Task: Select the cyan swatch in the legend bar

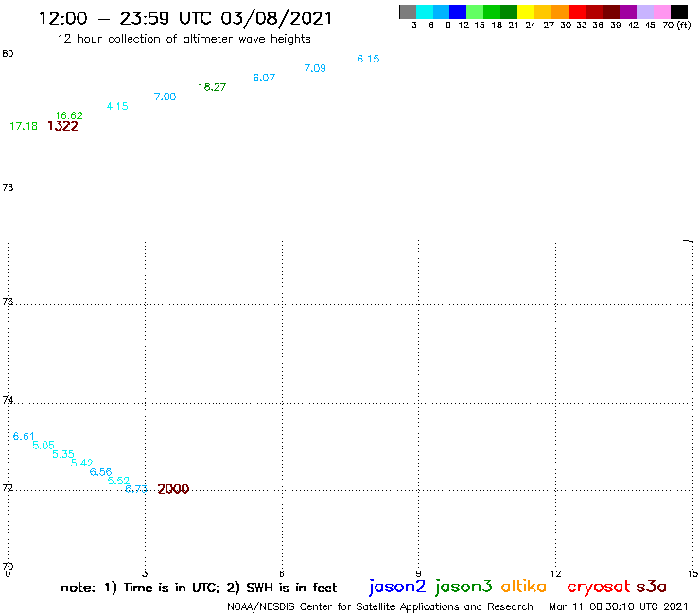Action: (425, 11)
